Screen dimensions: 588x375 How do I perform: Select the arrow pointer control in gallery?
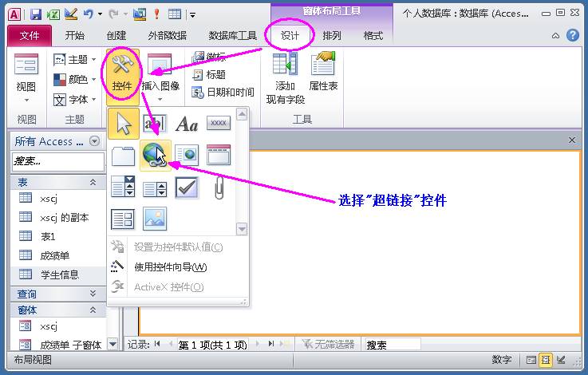coord(124,124)
